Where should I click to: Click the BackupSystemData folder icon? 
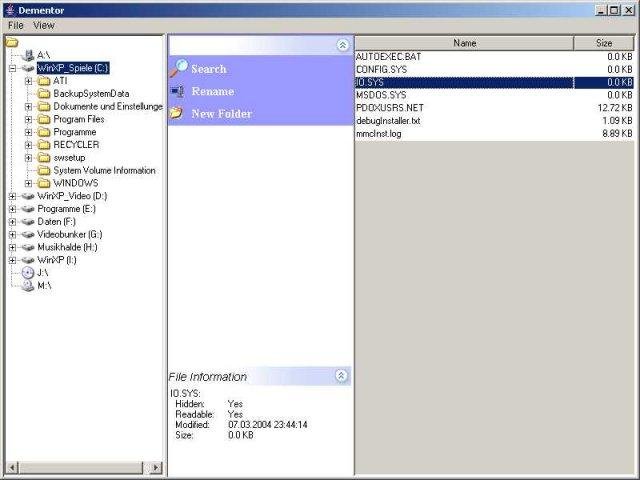tap(44, 94)
